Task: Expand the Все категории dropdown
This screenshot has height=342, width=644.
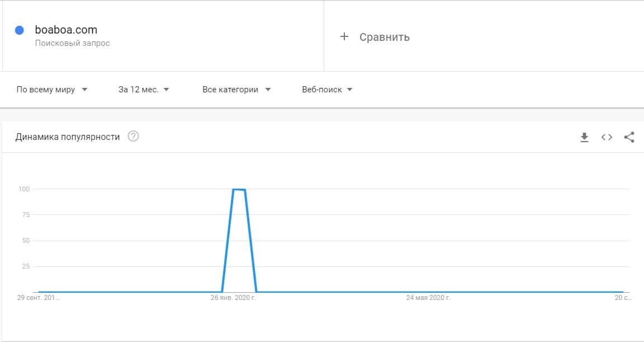Action: point(236,90)
